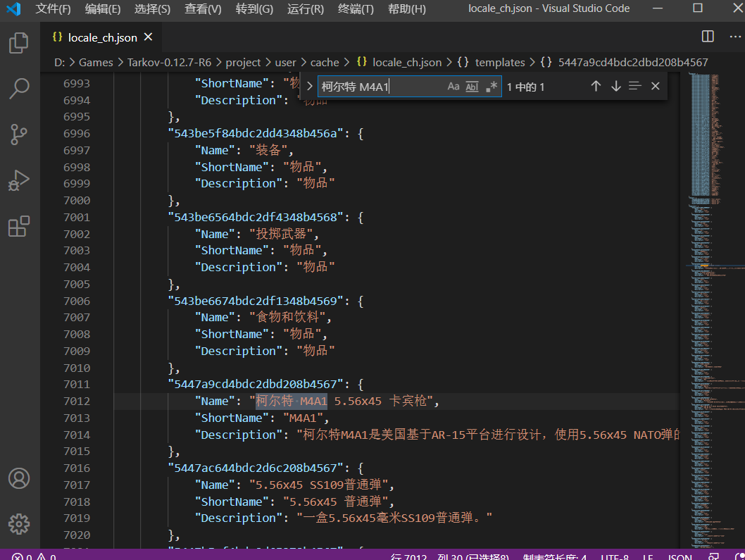The height and width of the screenshot is (560, 745).
Task: Click the value "5.56x45 SS109普通弹"
Action: (x=318, y=485)
